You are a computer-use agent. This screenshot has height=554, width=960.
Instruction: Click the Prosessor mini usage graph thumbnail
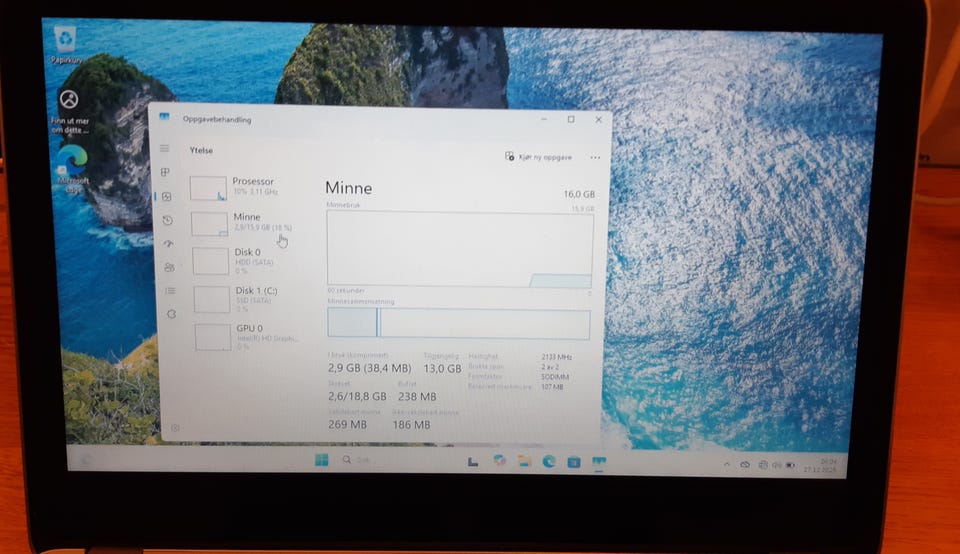tap(208, 188)
